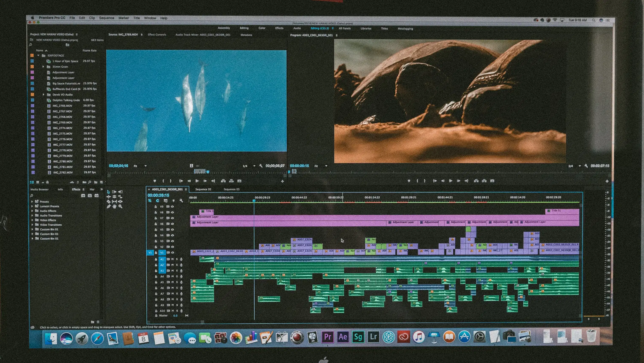The image size is (644, 363).
Task: Switch to the Sequence 02 tab
Action: coord(203,189)
